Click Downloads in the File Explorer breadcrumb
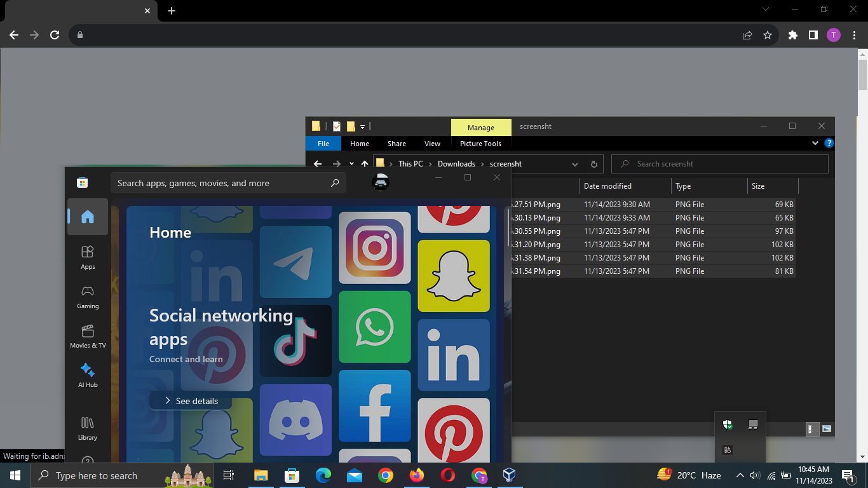The height and width of the screenshot is (488, 868). pyautogui.click(x=456, y=164)
